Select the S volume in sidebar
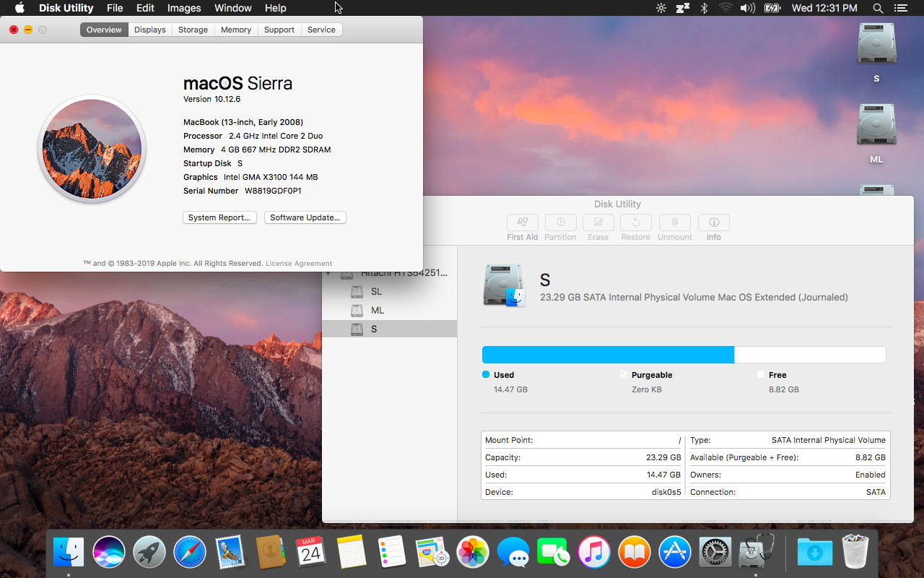 tap(390, 329)
